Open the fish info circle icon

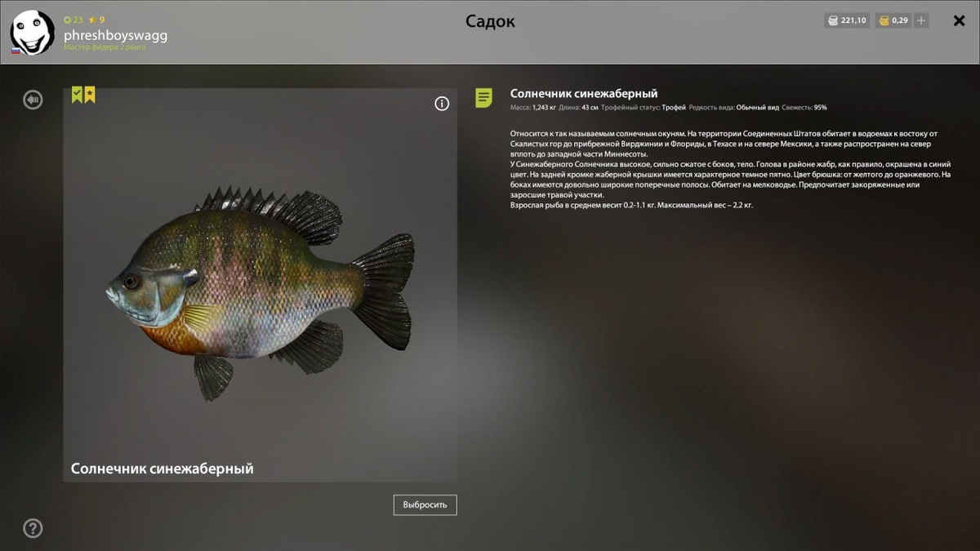(442, 104)
